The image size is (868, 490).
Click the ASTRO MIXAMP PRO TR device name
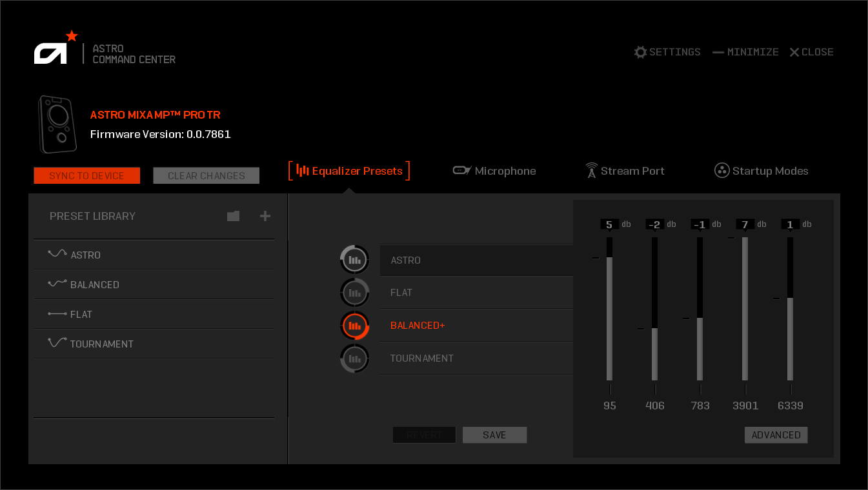click(156, 115)
